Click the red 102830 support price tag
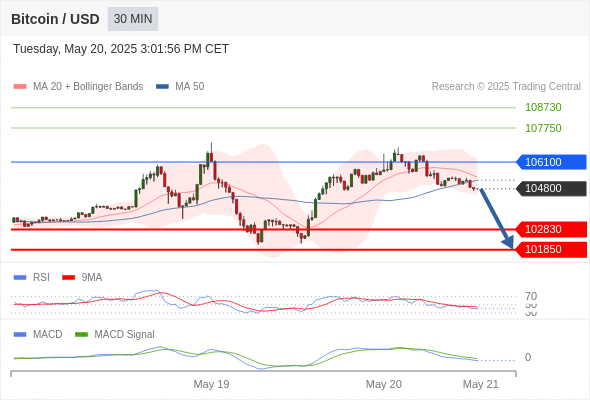This screenshot has width=590, height=400. 551,229
